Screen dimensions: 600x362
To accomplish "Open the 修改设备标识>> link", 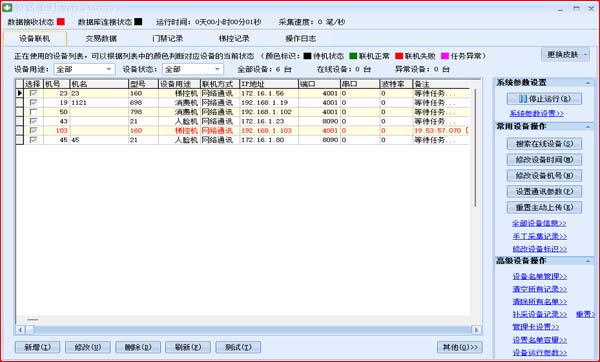I will click(540, 249).
